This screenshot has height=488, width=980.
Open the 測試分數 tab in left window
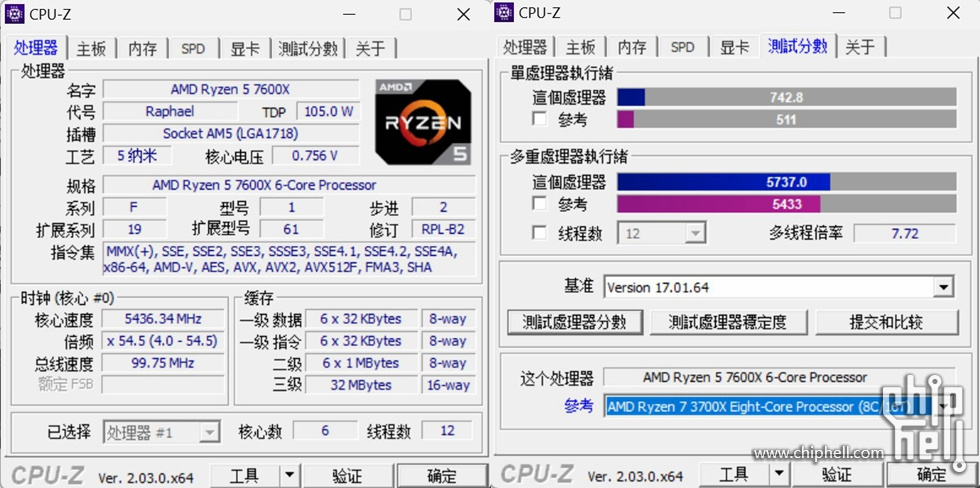click(x=308, y=49)
